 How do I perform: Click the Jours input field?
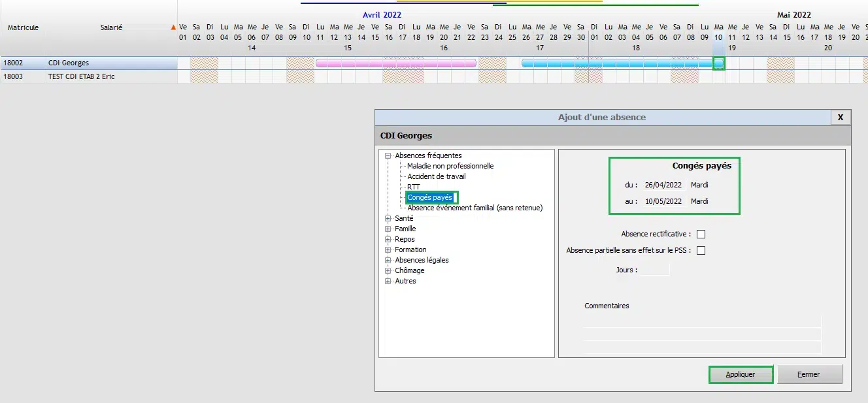tap(654, 270)
